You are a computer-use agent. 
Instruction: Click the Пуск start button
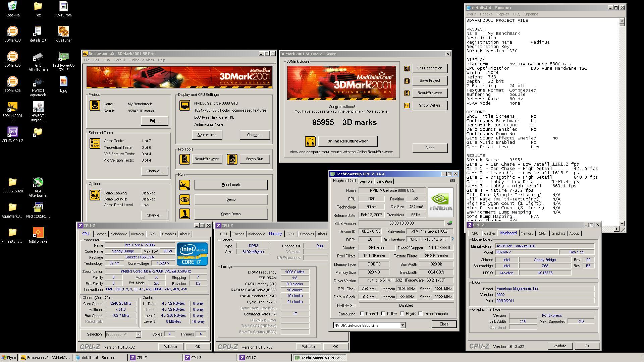[9, 358]
